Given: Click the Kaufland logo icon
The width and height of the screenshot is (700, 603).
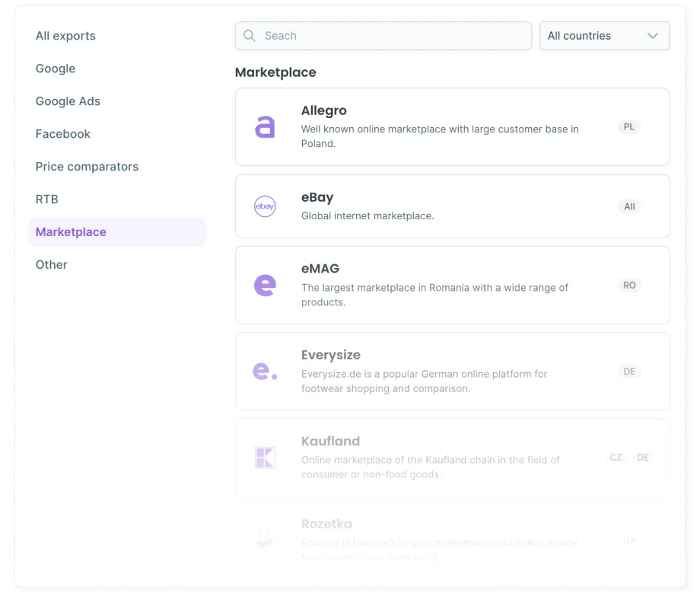Looking at the screenshot, I should (x=265, y=458).
